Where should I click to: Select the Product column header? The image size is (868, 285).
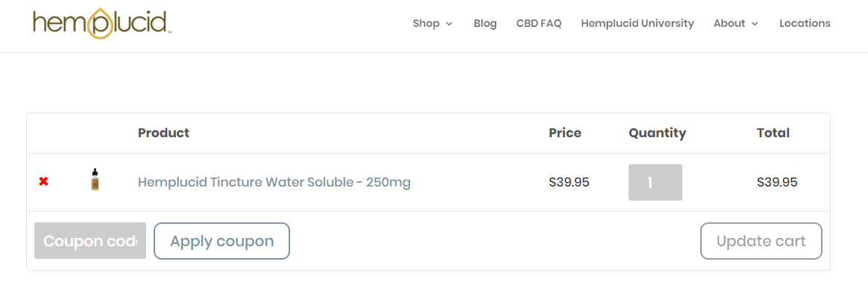tap(163, 133)
